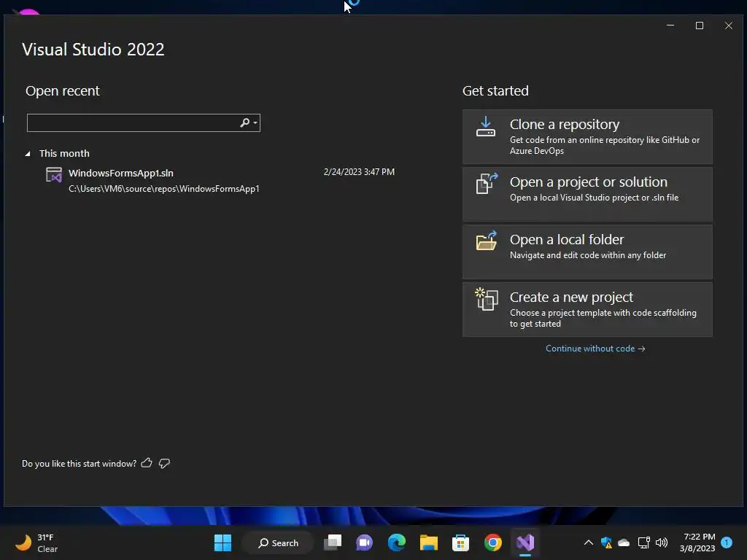Click the Clone a repository card
Viewport: 747px width, 560px height.
coord(587,137)
